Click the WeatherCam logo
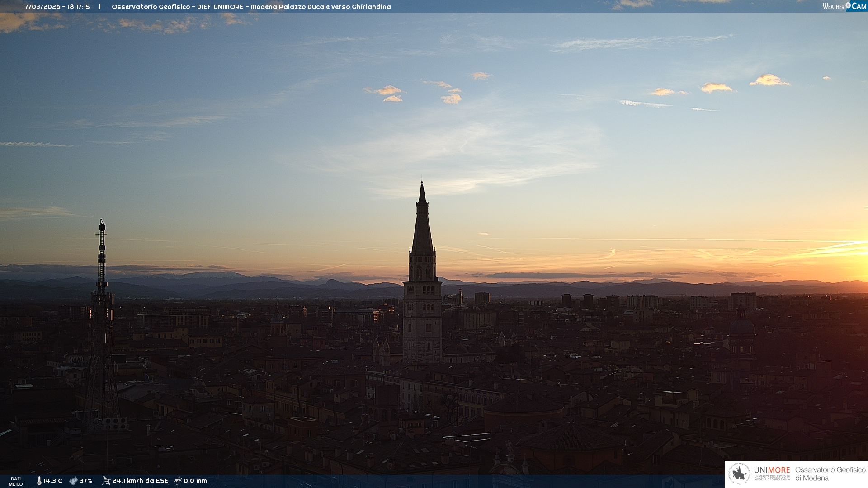 pos(844,6)
